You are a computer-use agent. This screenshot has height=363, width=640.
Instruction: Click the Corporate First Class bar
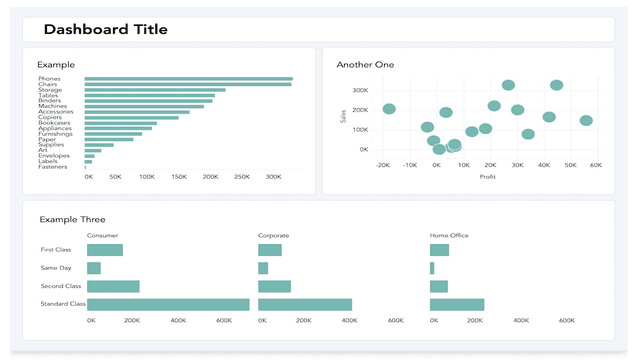point(270,250)
